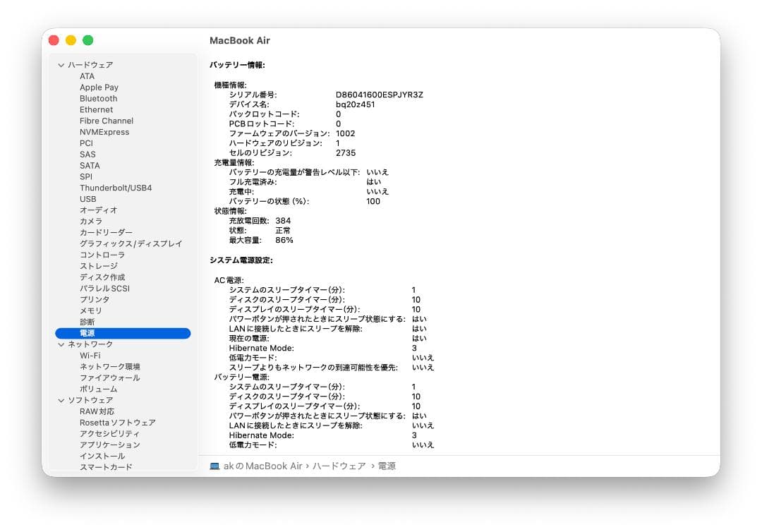Click the serial number D86041600ESPJYR3Z
Viewport: 762px width, 532px height.
click(380, 95)
